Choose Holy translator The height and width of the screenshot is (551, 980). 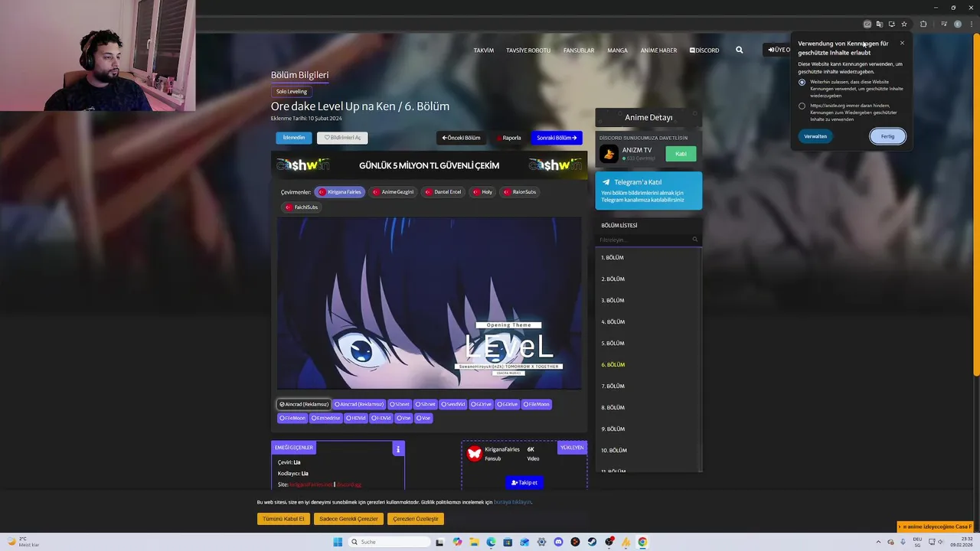pos(482,192)
